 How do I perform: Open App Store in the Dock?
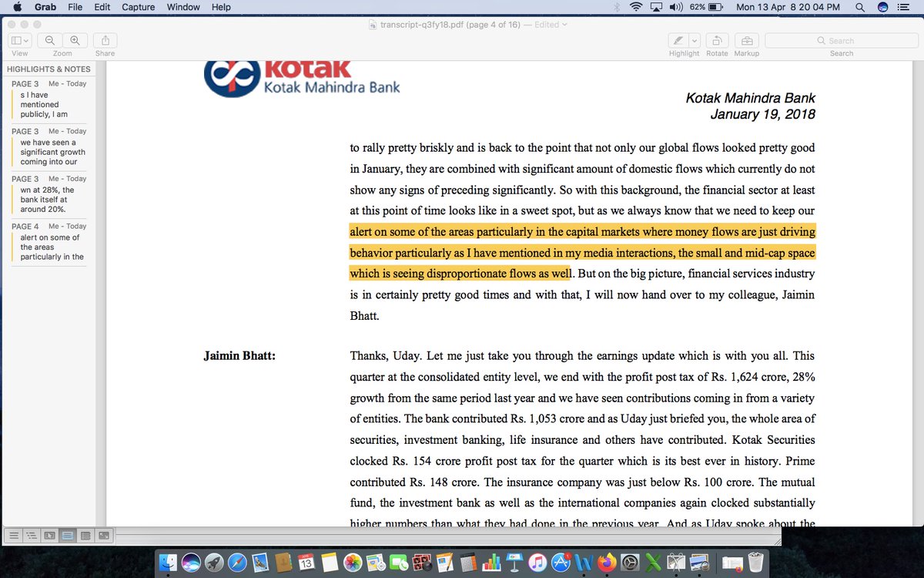[561, 563]
